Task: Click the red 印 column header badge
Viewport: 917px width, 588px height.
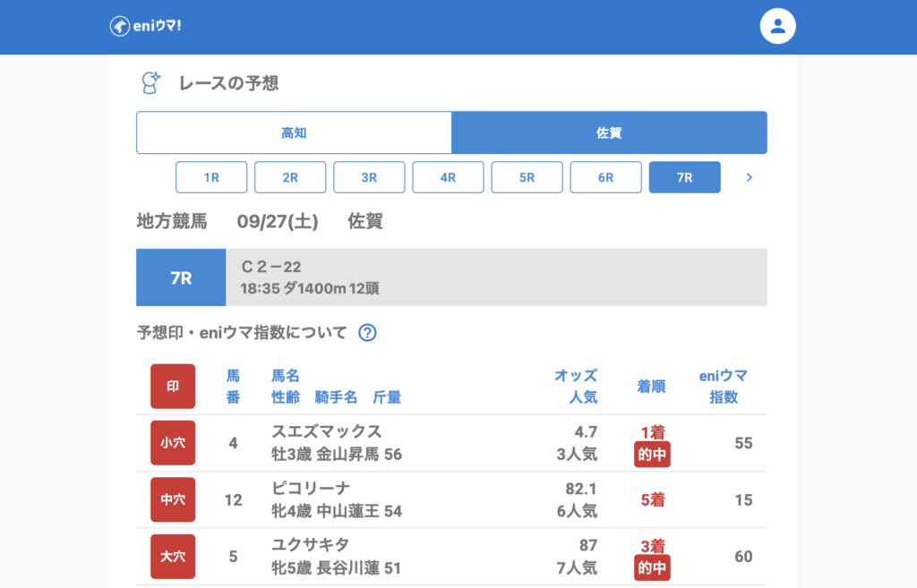Action: click(x=173, y=387)
